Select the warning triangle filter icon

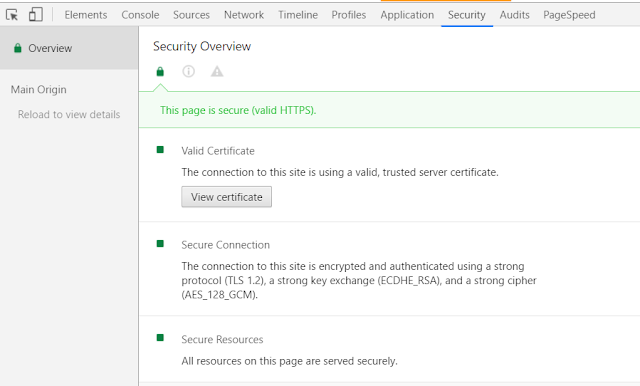(x=217, y=71)
